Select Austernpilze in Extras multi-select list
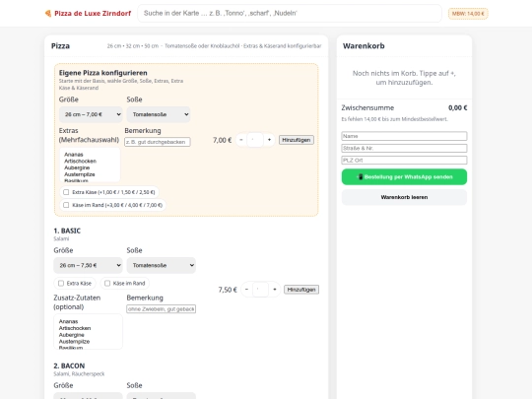532x399 pixels. pyautogui.click(x=80, y=174)
